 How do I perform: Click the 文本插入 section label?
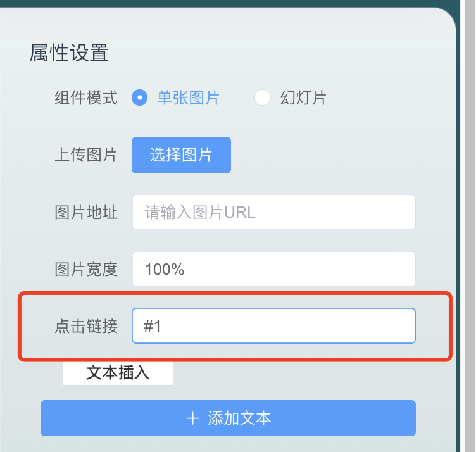tap(118, 372)
